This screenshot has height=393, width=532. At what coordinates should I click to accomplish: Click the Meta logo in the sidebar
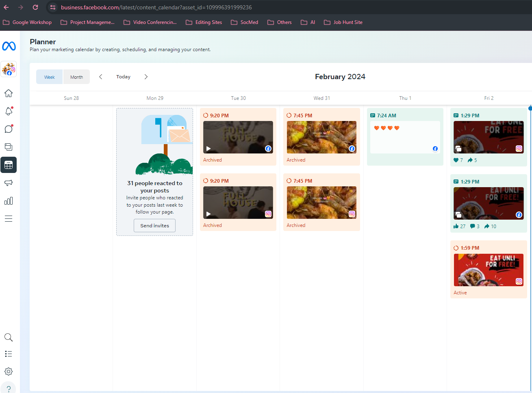point(9,46)
